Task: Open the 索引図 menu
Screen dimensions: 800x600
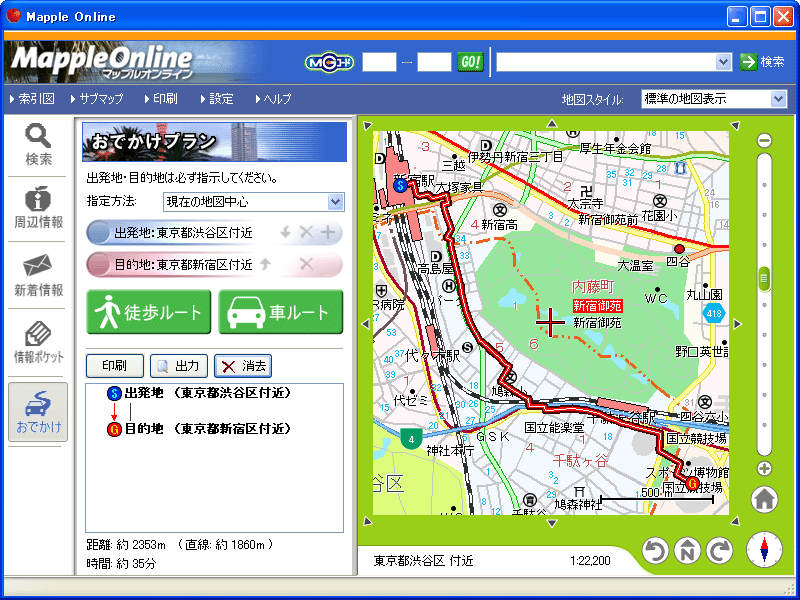Action: click(32, 99)
